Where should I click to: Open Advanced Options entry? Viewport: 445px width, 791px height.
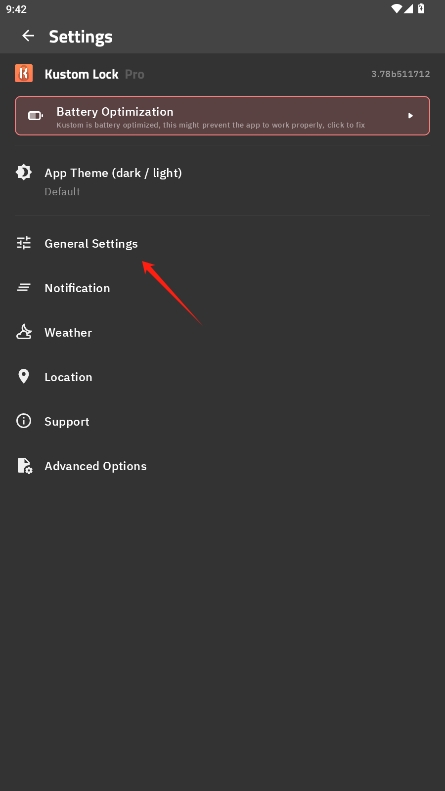pyautogui.click(x=222, y=466)
